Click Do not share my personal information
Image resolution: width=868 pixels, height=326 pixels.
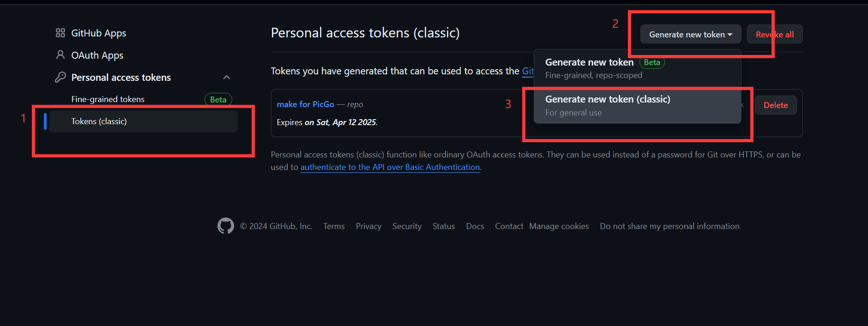click(x=669, y=226)
